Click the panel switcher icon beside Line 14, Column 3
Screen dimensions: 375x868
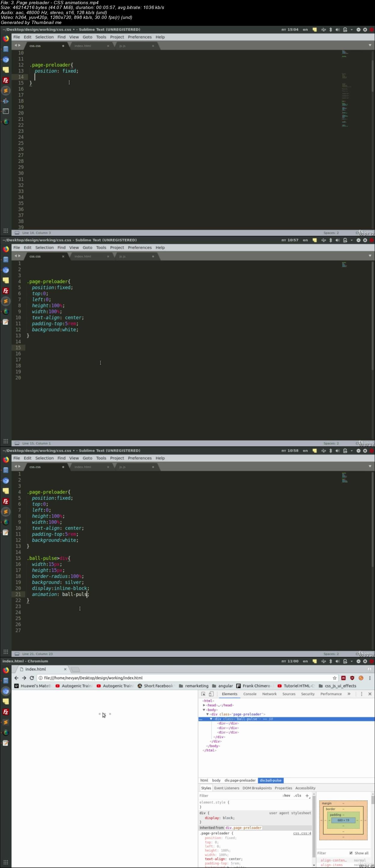pos(17,233)
